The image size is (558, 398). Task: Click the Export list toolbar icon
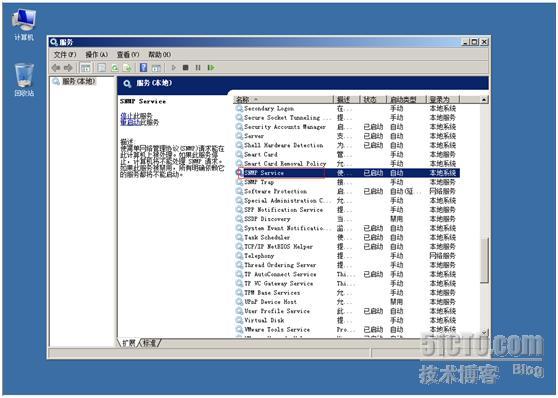point(127,67)
